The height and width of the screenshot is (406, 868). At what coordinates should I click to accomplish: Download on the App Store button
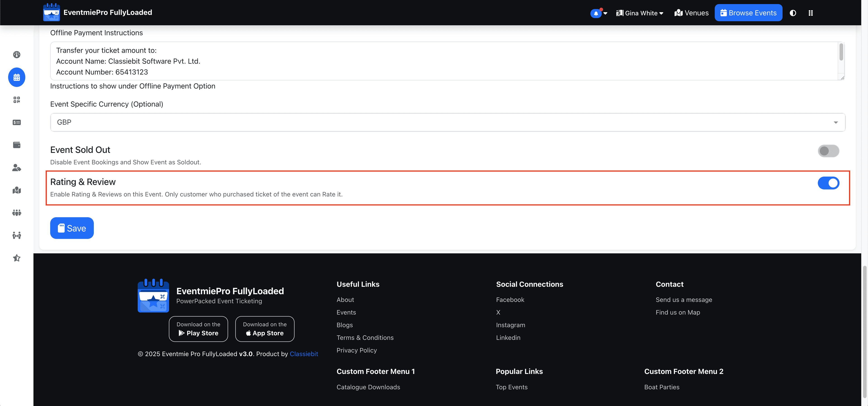coord(264,329)
